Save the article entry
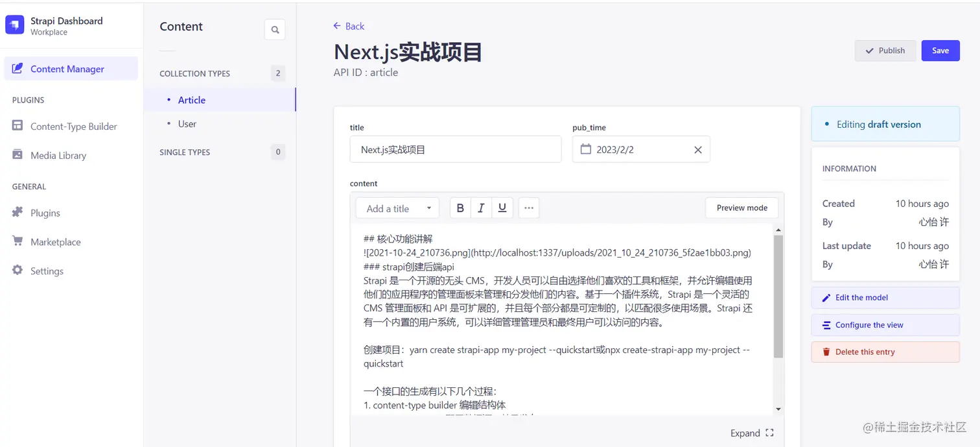Image resolution: width=980 pixels, height=447 pixels. coord(940,51)
